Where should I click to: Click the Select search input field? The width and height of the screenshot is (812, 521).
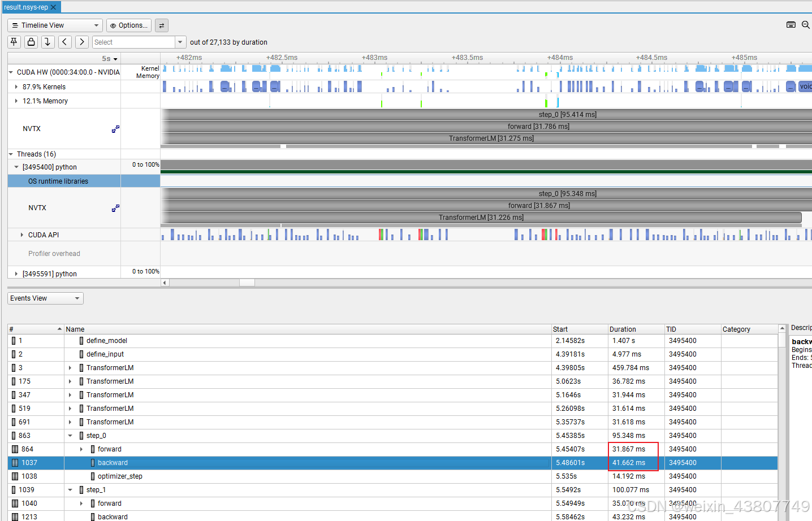133,42
